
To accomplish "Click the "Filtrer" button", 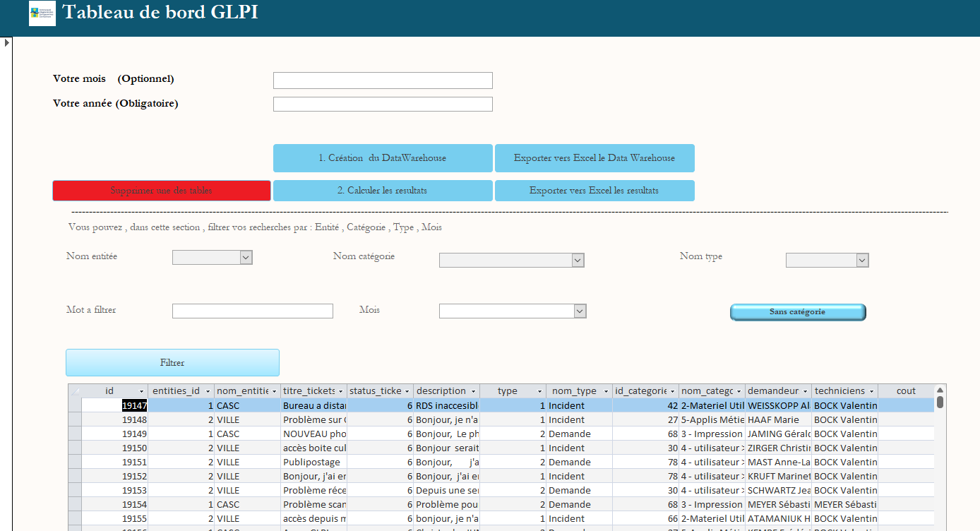I will coord(172,362).
